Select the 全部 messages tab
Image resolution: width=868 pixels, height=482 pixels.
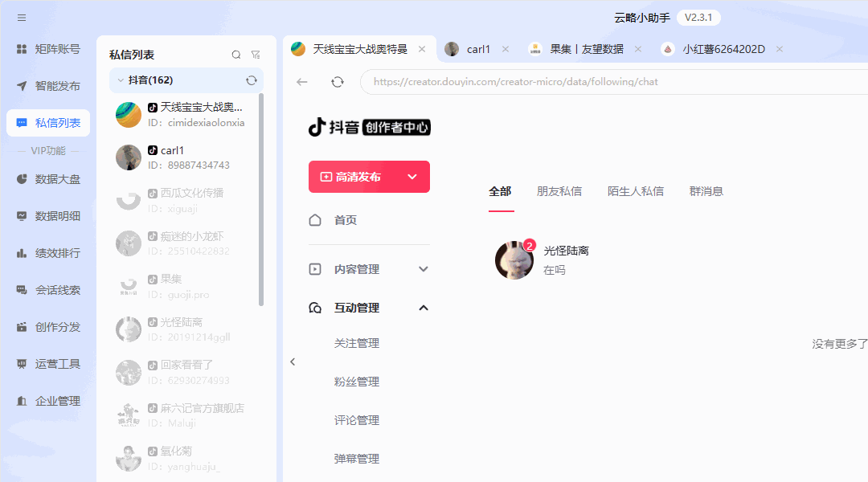coord(500,191)
